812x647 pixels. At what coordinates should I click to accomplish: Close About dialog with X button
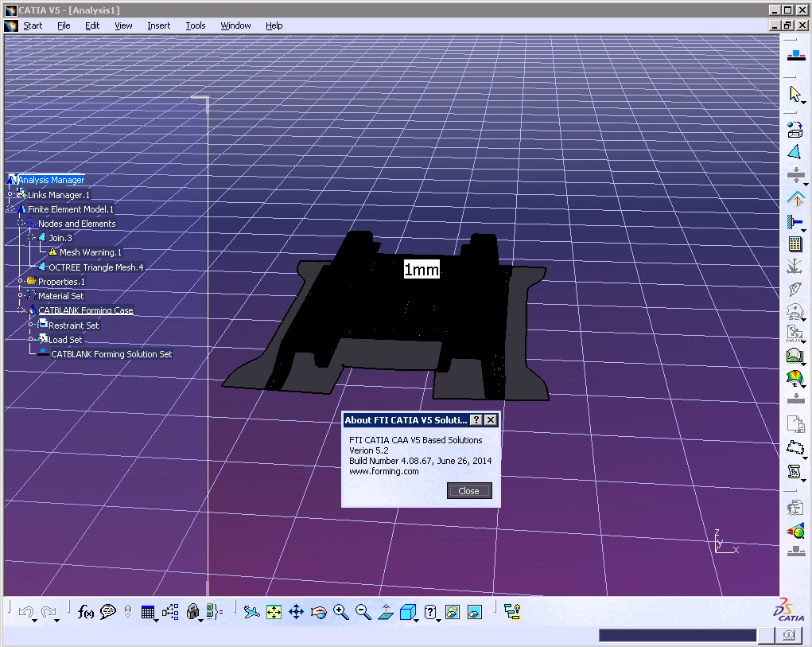click(x=491, y=419)
